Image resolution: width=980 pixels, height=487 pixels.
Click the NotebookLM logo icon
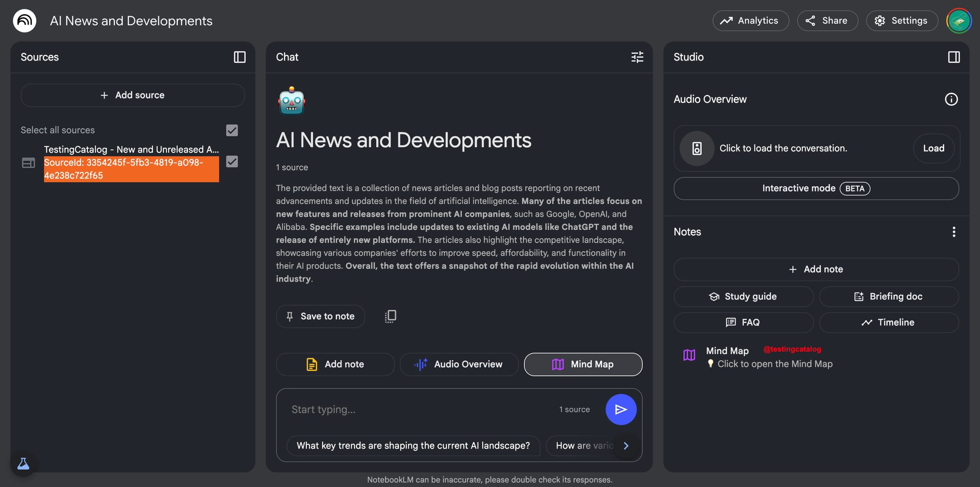click(24, 20)
